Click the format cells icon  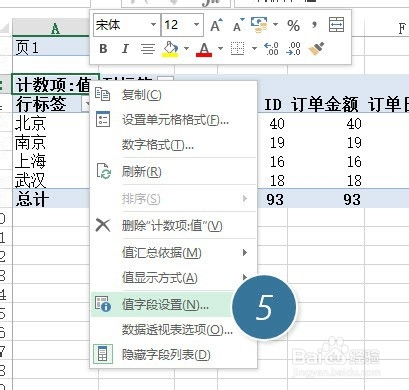tap(102, 119)
